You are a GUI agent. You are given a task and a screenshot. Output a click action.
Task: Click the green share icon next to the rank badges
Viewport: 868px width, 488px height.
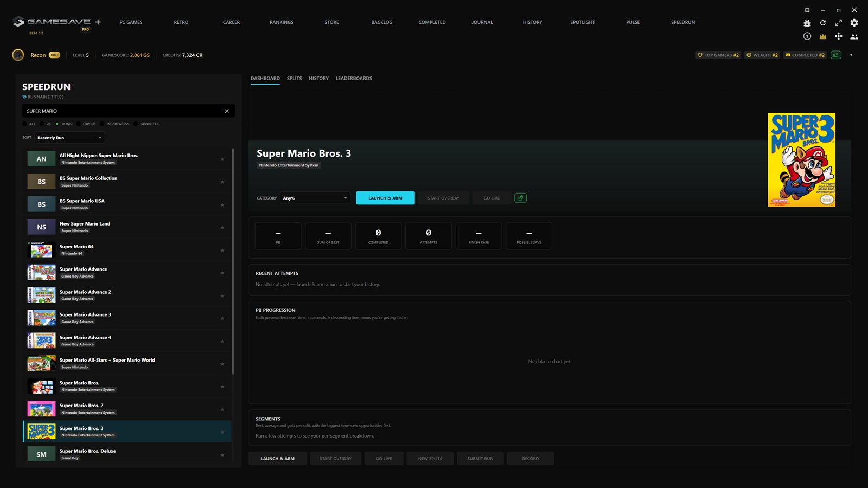836,55
